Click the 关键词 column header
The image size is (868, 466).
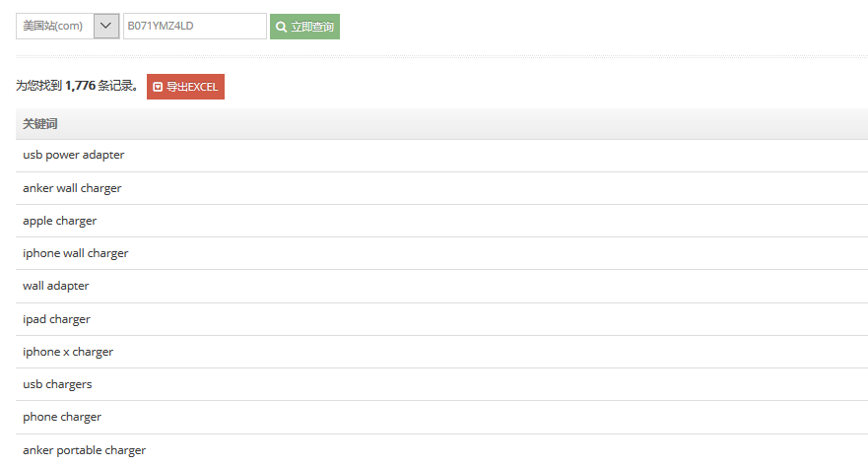click(x=40, y=123)
